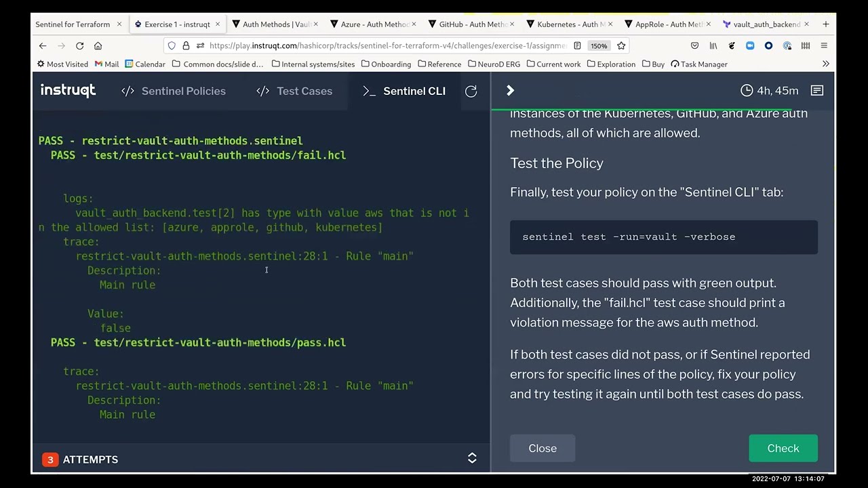The image size is (868, 488).
Task: Switch to vault_auth_backend browser tab
Action: coord(761,24)
